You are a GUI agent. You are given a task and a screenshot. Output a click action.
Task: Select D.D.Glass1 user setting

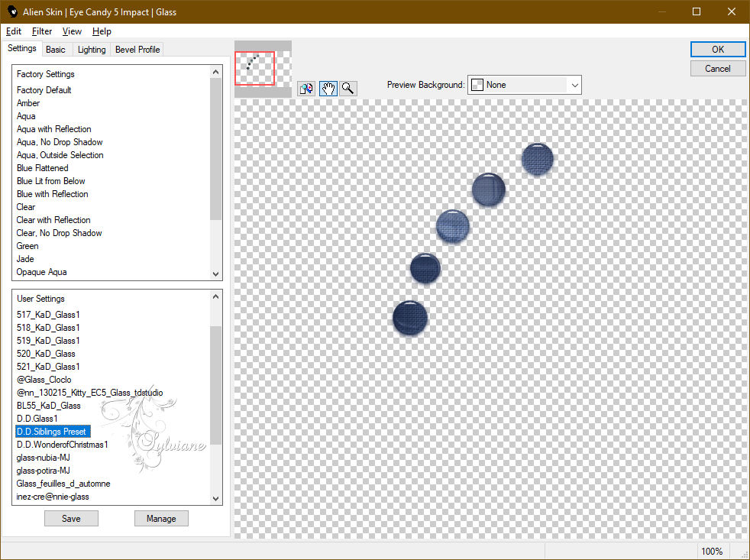point(37,419)
